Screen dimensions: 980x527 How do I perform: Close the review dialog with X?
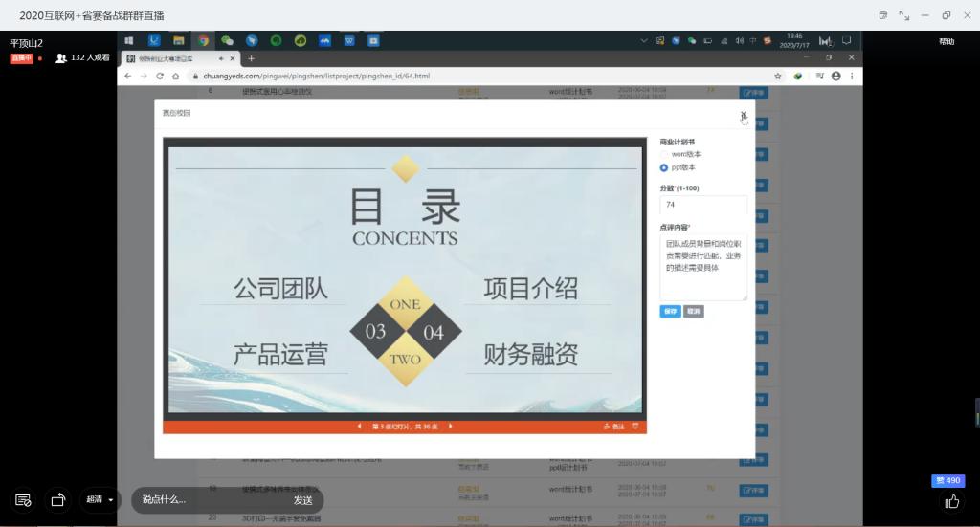(x=743, y=115)
